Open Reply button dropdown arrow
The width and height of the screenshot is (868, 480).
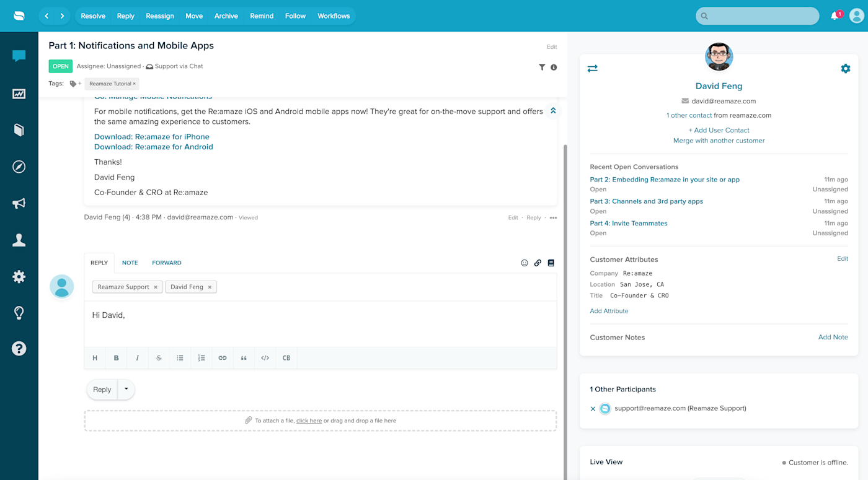[x=126, y=389]
